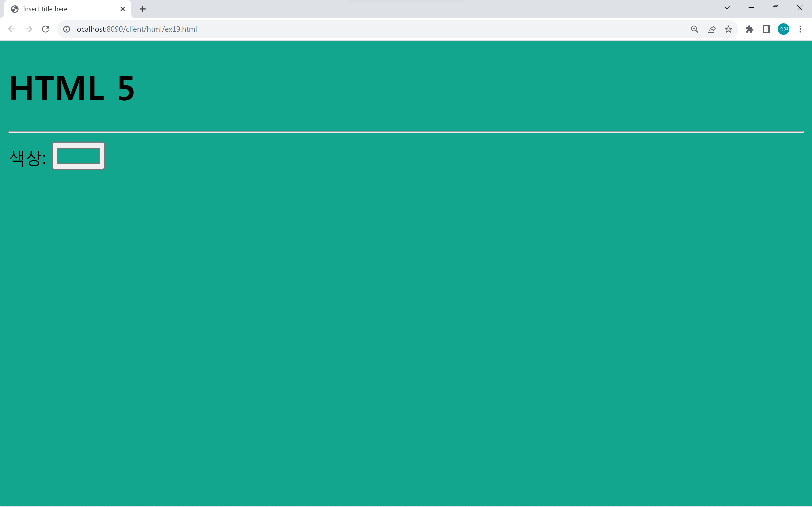Screen dimensions: 812x507
Task: Close the 'Insert title here' tab
Action: (122, 9)
